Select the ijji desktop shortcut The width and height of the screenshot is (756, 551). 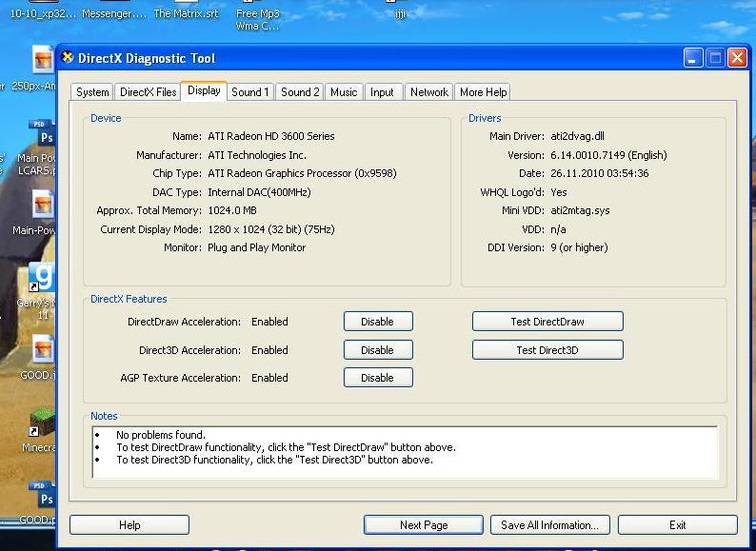[x=400, y=13]
